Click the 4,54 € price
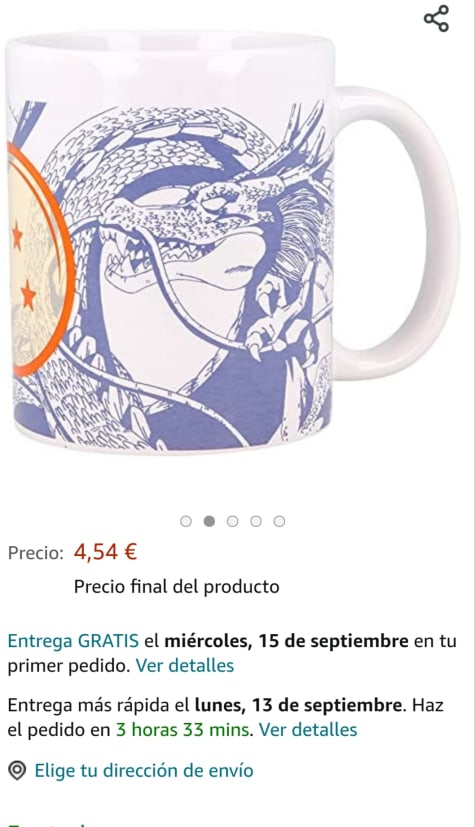 (x=105, y=552)
